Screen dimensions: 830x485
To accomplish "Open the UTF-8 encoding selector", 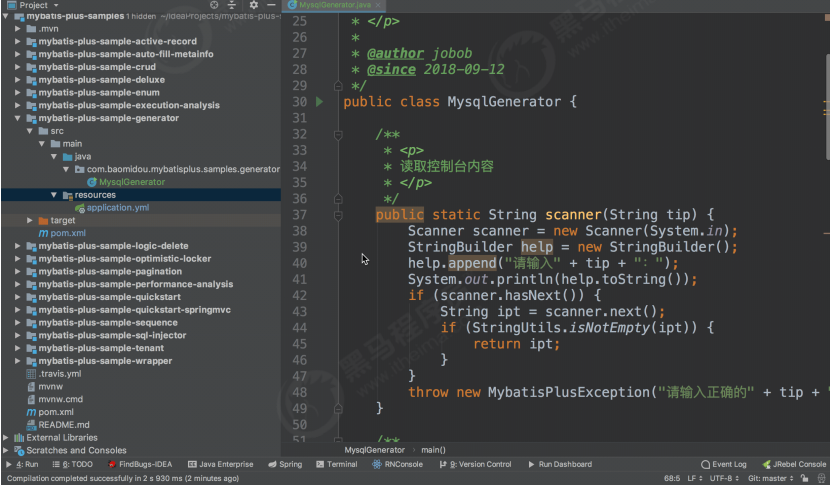I will click(x=724, y=478).
